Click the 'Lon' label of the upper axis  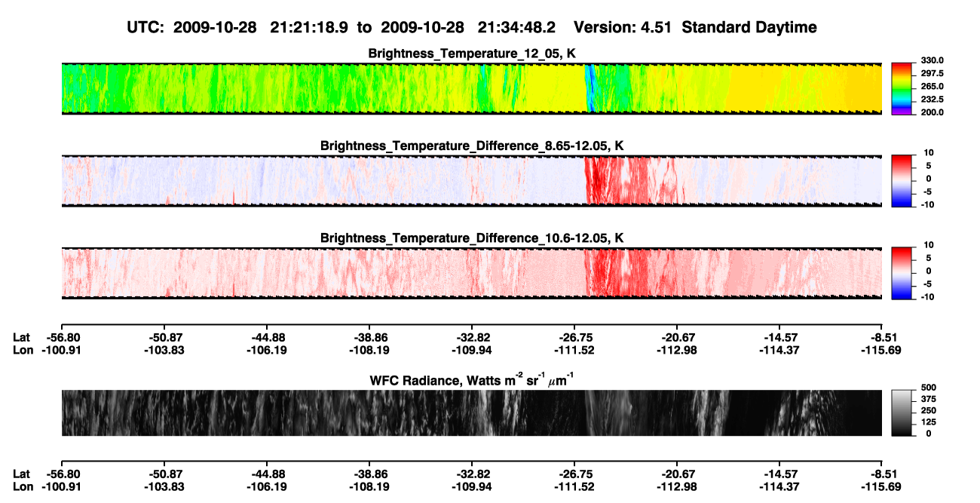(23, 350)
